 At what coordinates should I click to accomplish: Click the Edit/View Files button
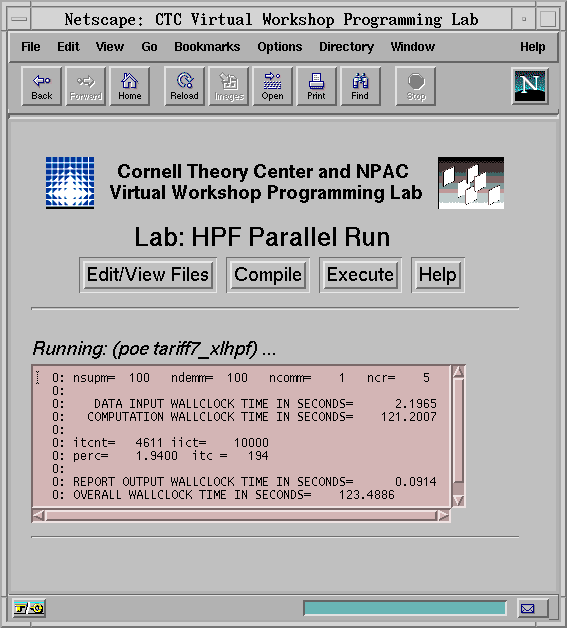pos(148,275)
